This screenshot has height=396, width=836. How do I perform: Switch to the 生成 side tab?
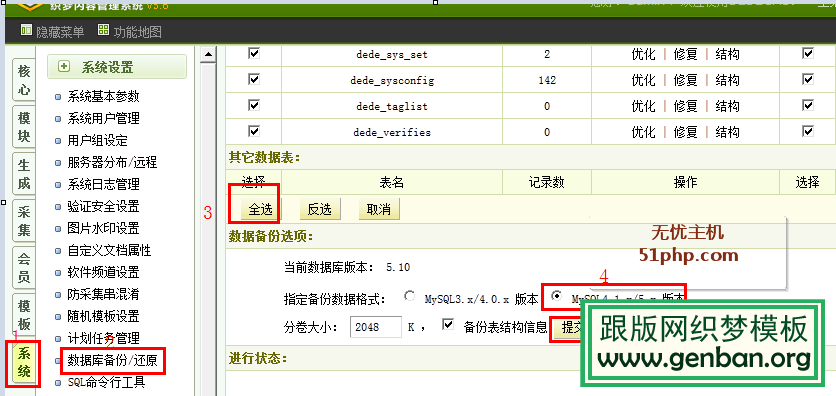pyautogui.click(x=24, y=173)
